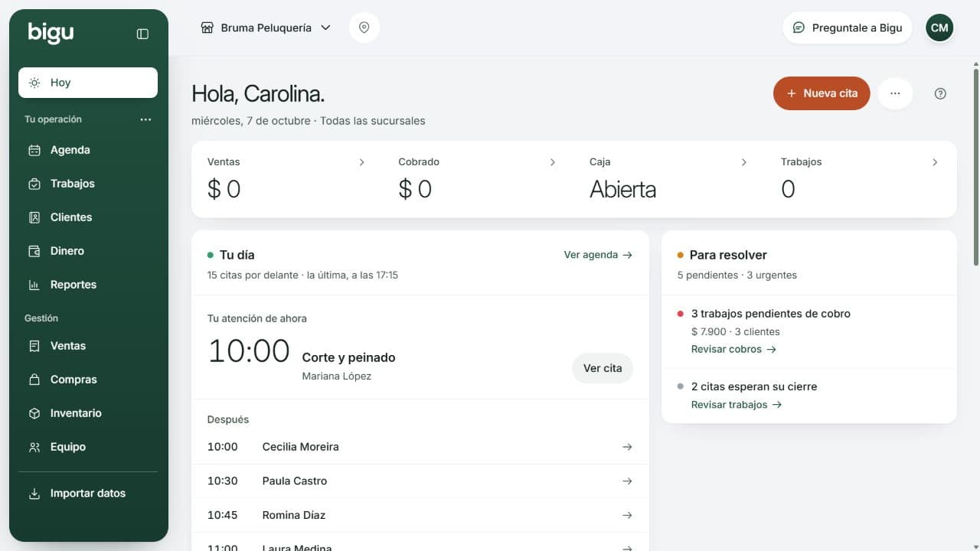This screenshot has width=980, height=551.
Task: Click Ver cita for Mariana López
Action: tap(603, 368)
